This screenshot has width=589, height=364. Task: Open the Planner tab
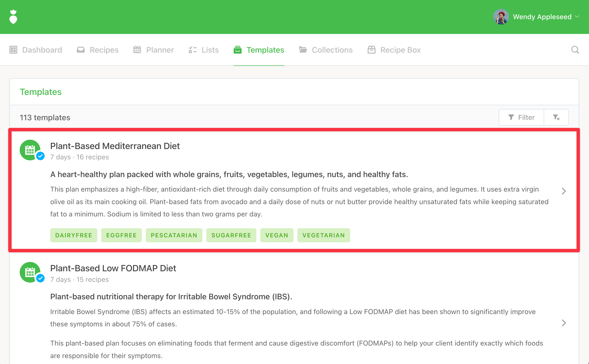coord(154,50)
